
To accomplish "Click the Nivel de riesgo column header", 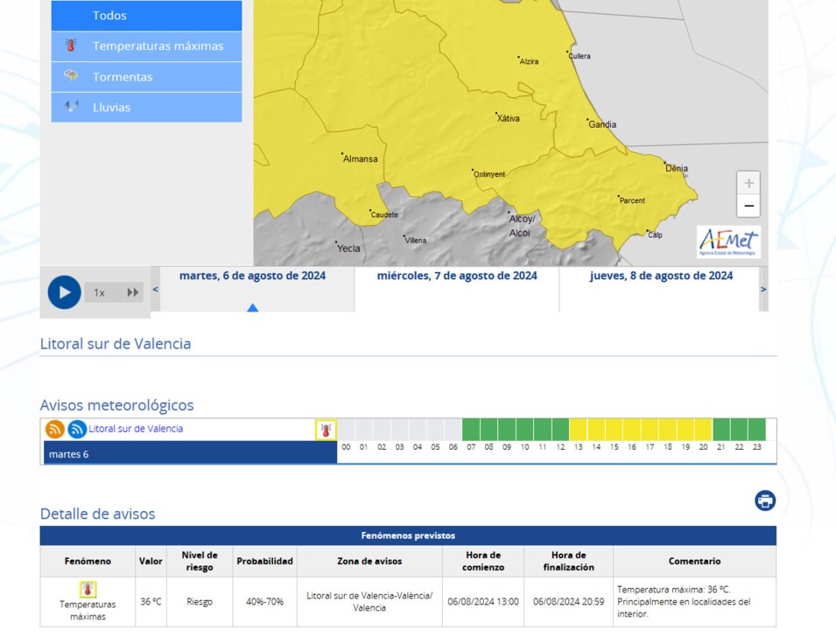I will click(200, 561).
